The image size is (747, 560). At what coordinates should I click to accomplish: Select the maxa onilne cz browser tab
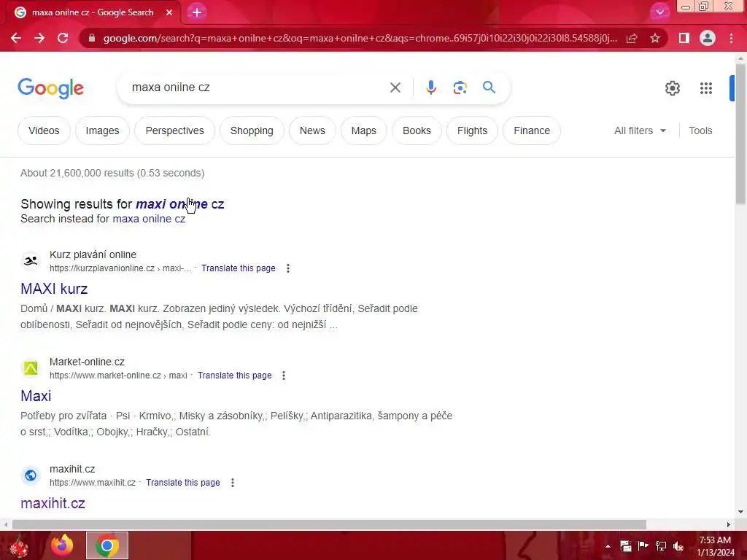pyautogui.click(x=93, y=12)
